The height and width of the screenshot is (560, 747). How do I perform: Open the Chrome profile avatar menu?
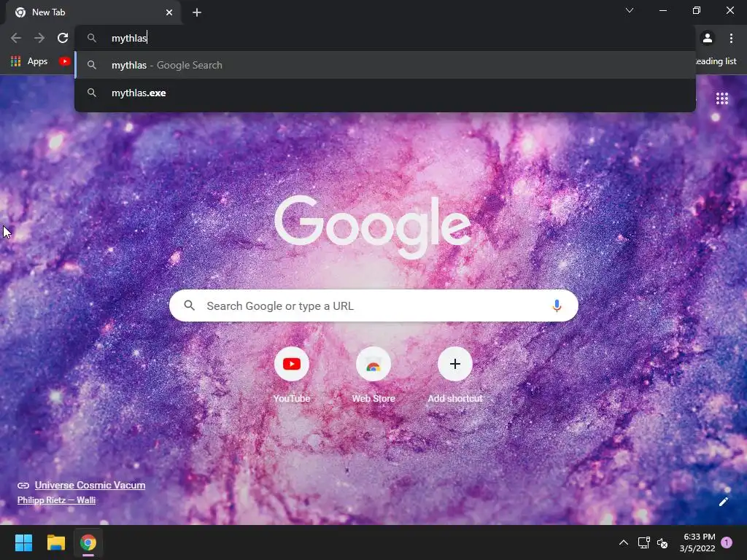coord(708,38)
